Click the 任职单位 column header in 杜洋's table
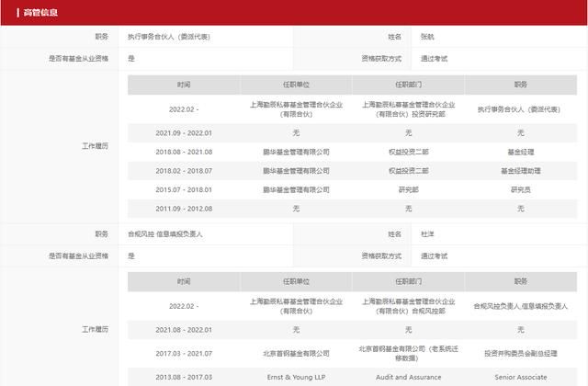 296,282
